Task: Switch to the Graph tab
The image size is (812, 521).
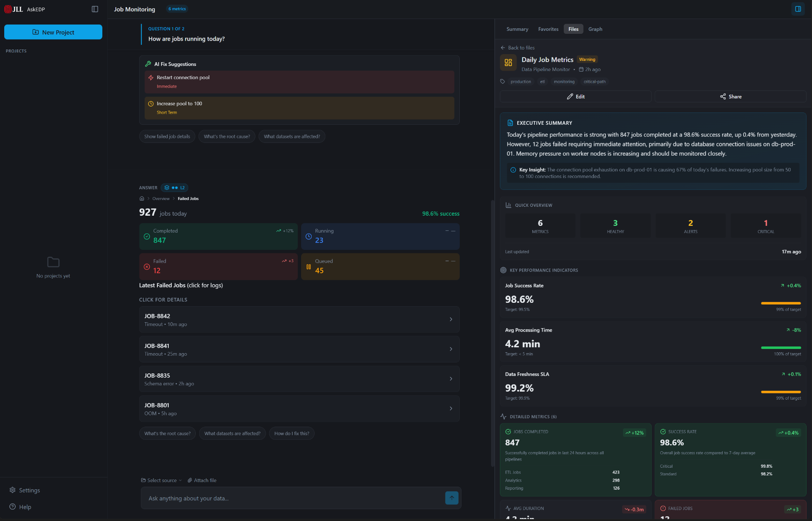Action: click(595, 29)
